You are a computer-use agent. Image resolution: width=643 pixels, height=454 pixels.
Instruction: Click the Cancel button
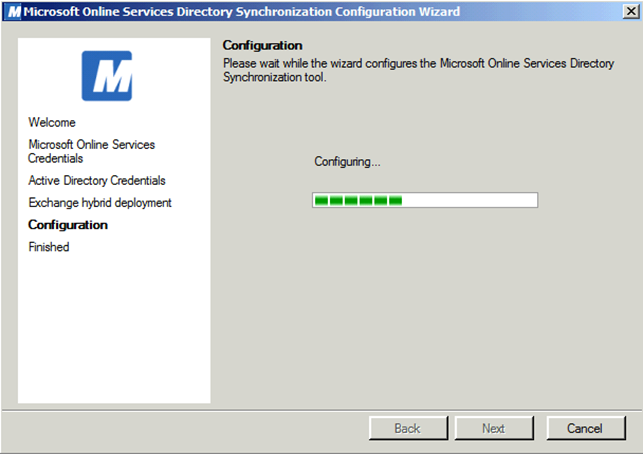[586, 428]
